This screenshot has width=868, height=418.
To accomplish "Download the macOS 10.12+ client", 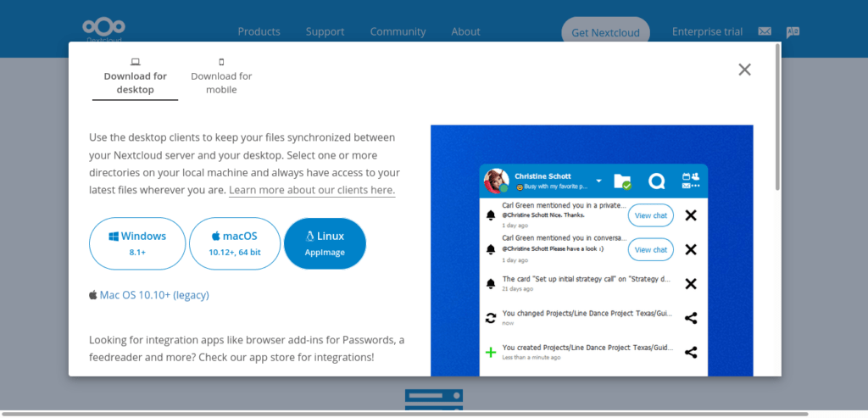I will click(x=235, y=243).
